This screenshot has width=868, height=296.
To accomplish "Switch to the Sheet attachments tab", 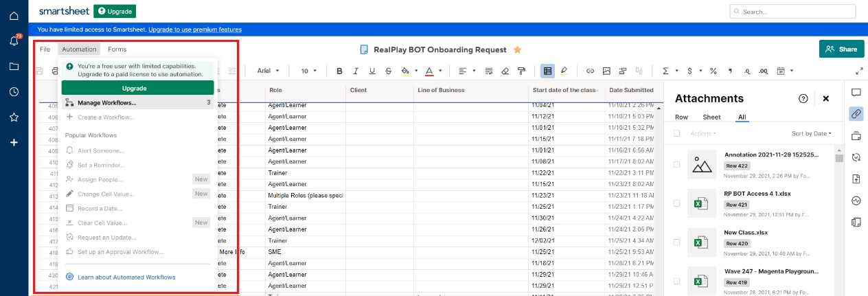I will 711,117.
